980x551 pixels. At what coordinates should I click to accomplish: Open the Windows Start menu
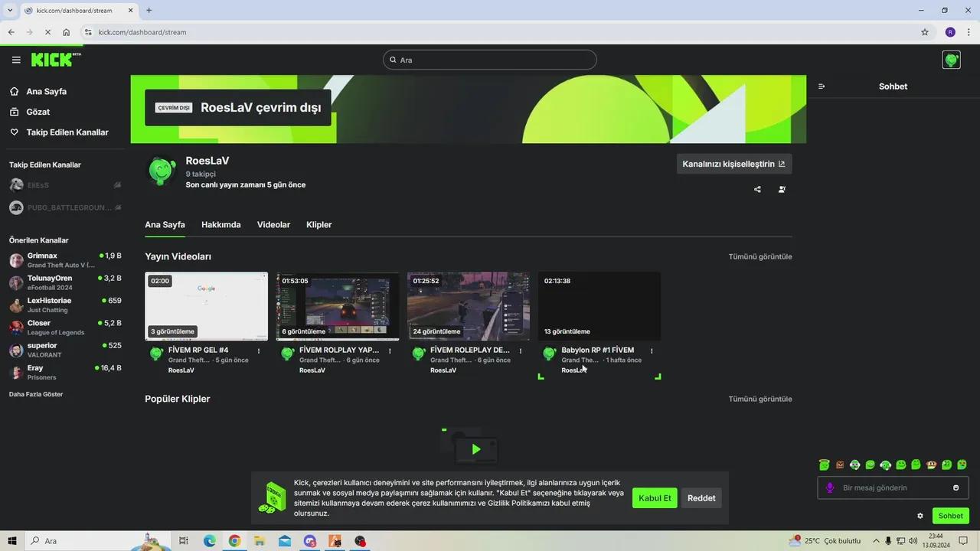pos(12,541)
